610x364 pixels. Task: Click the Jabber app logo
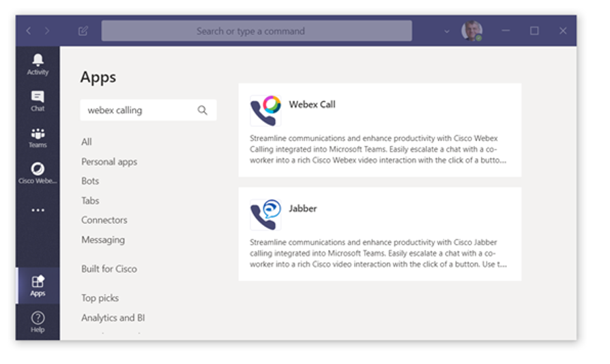click(x=265, y=215)
